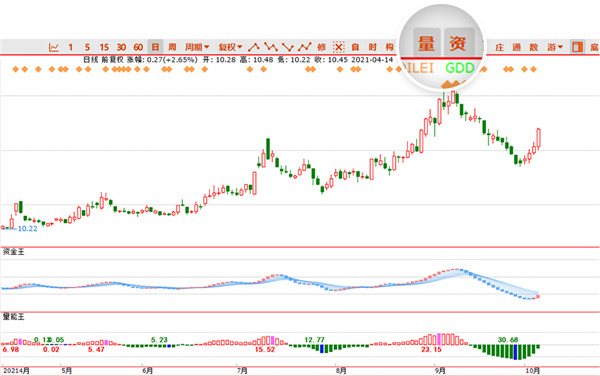Switch to the 60-minute period
Image resolution: width=600 pixels, height=376 pixels.
(x=138, y=47)
